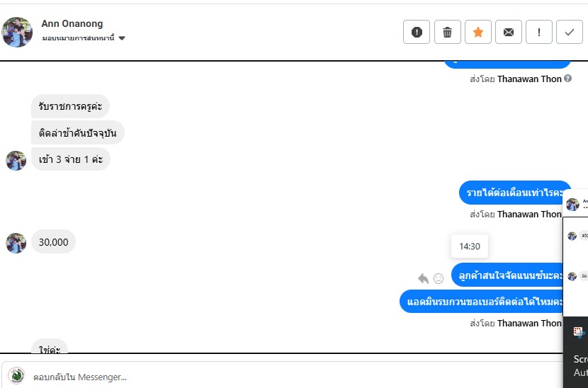Flag conversation with exclamation mark icon
The width and height of the screenshot is (588, 388).
pos(539,33)
